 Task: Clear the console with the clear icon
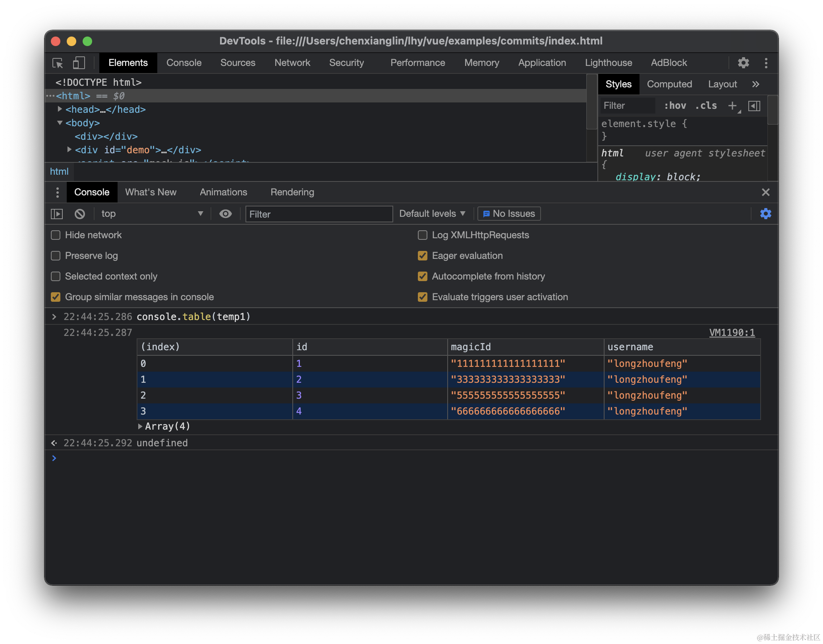[x=79, y=214]
